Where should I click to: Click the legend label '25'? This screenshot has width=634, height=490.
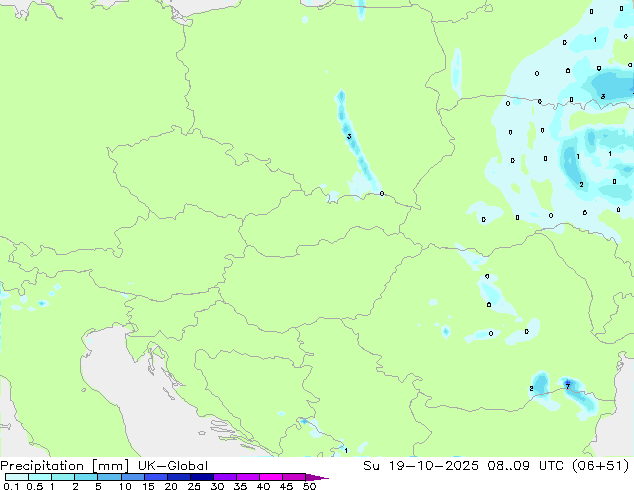coord(194,486)
